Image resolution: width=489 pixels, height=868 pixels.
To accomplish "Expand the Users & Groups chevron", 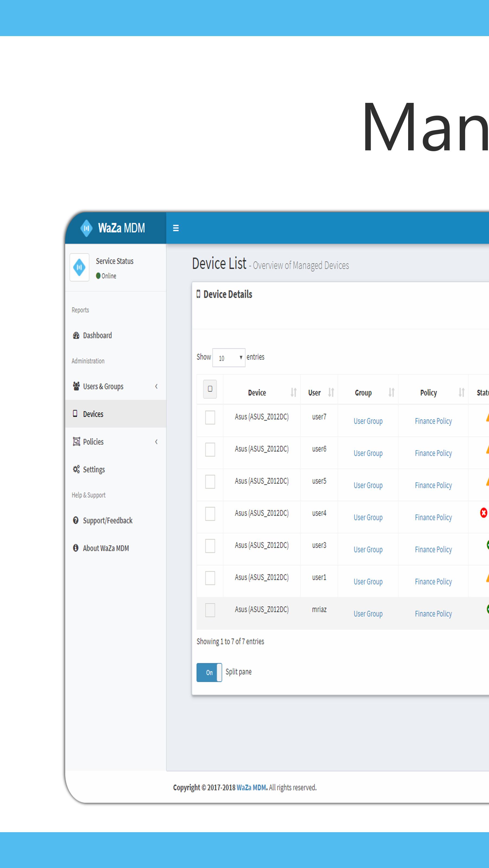I will tap(156, 386).
